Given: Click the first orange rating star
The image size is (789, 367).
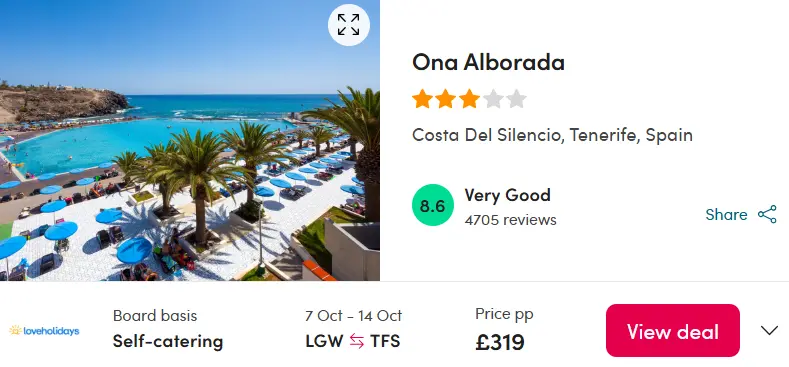Looking at the screenshot, I should point(422,99).
